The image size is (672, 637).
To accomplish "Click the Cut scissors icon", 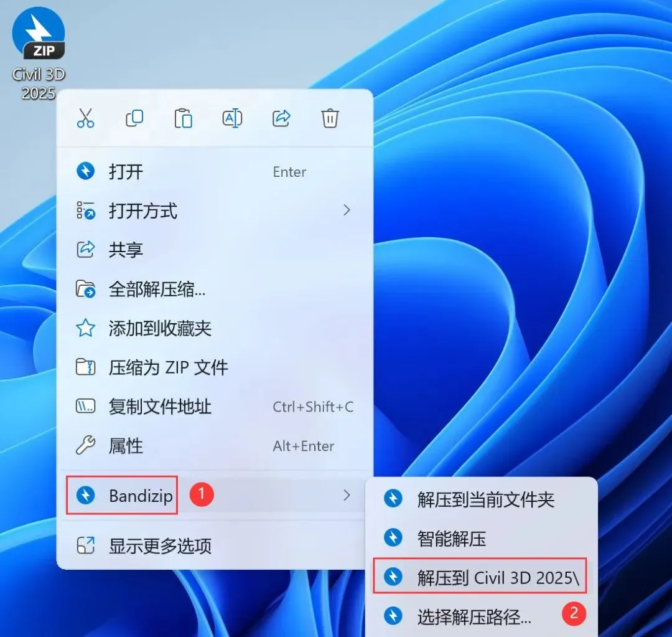I will pyautogui.click(x=86, y=118).
